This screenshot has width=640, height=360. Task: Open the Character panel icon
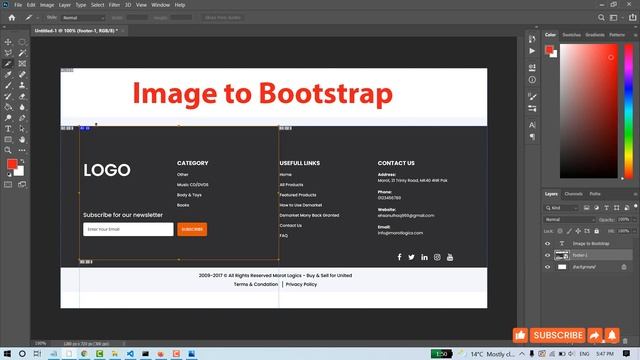tap(532, 125)
